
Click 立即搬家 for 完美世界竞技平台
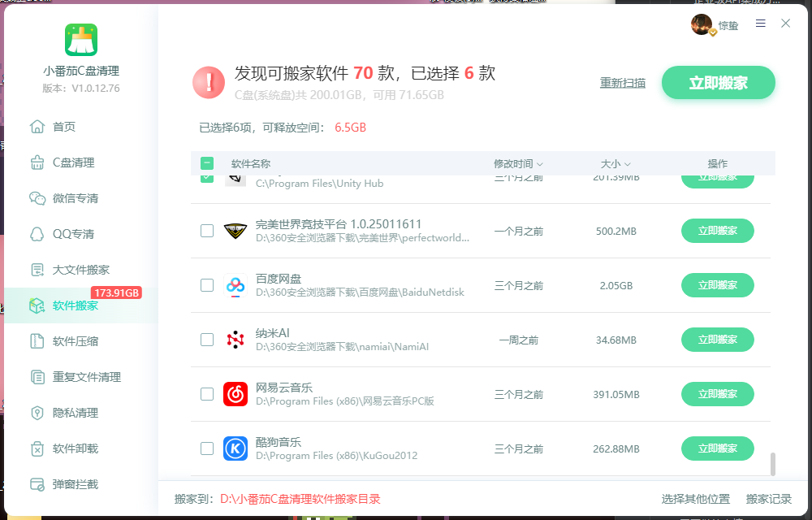717,231
